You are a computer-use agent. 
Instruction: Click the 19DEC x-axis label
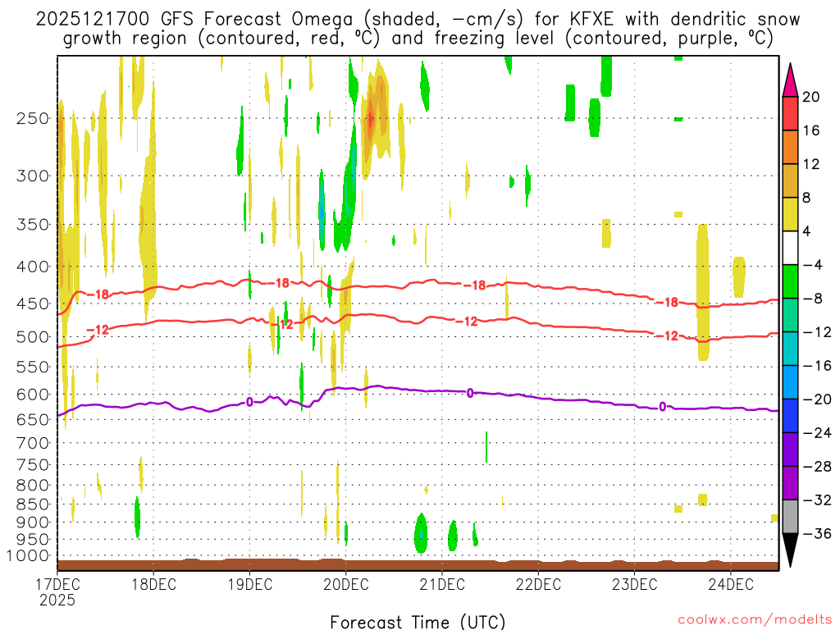tap(250, 583)
